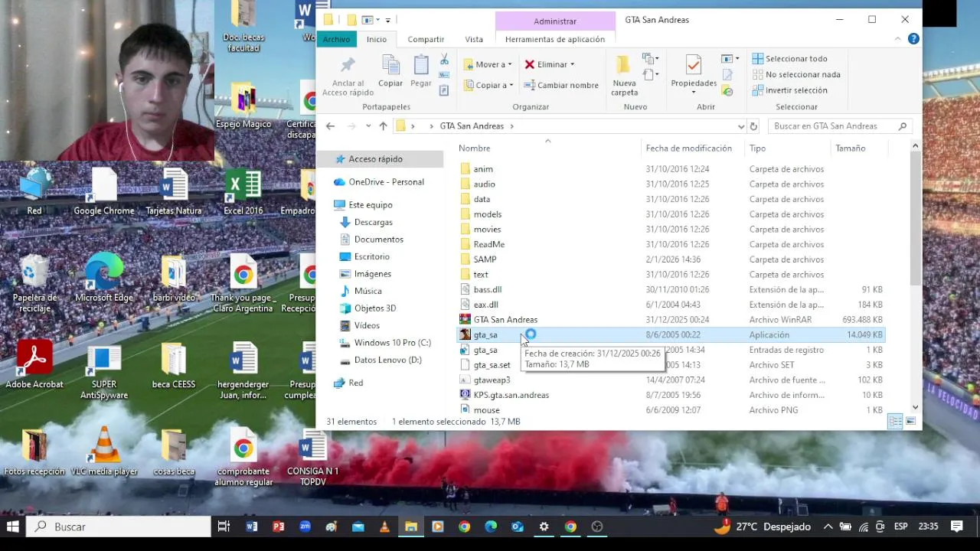
Task: Refresh the GTA San Andreas folder
Action: 753,126
